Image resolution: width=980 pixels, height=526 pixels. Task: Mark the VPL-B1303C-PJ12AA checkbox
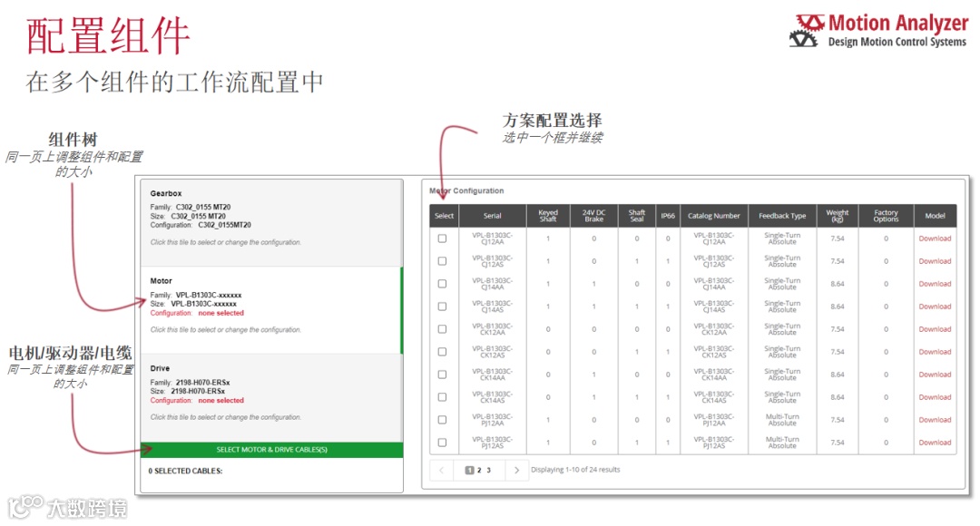pos(443,420)
